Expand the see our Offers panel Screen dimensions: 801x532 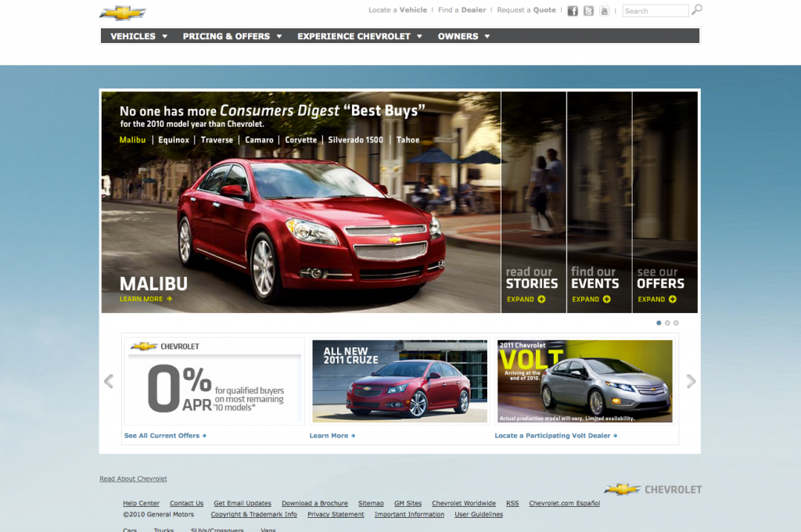tap(657, 300)
